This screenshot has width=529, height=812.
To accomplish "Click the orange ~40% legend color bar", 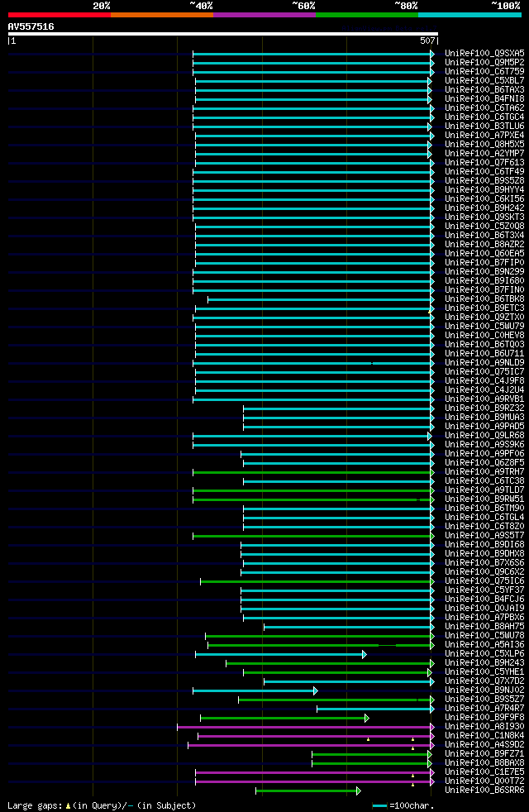I will [x=162, y=15].
